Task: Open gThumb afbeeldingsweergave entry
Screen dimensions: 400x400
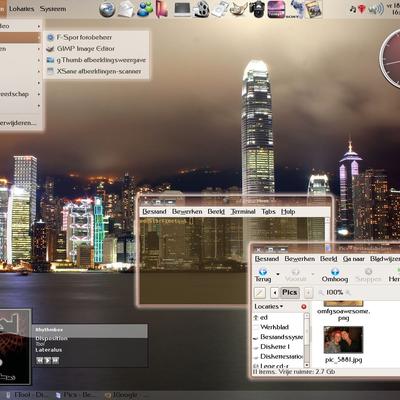Action: (96, 60)
